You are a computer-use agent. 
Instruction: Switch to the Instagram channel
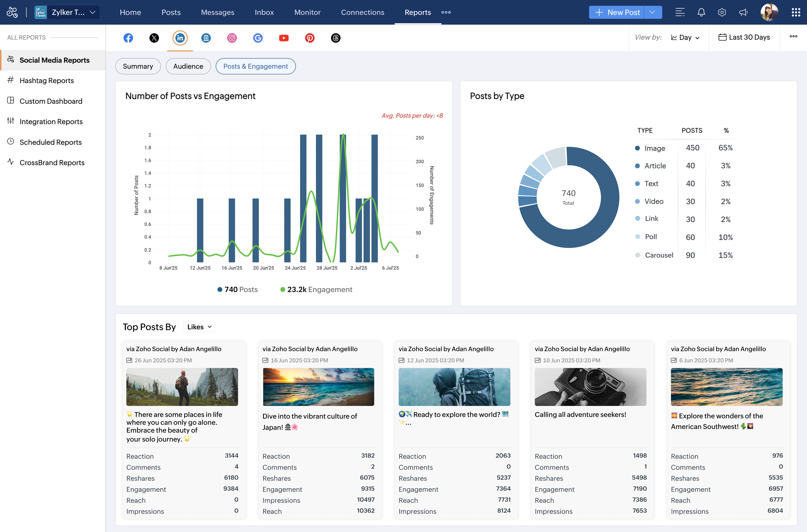[232, 38]
